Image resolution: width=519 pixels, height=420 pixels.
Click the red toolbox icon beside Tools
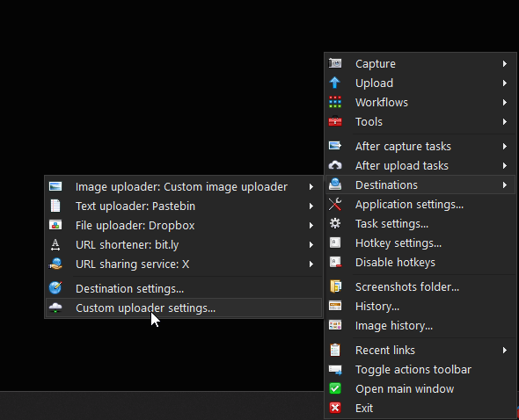tap(335, 121)
